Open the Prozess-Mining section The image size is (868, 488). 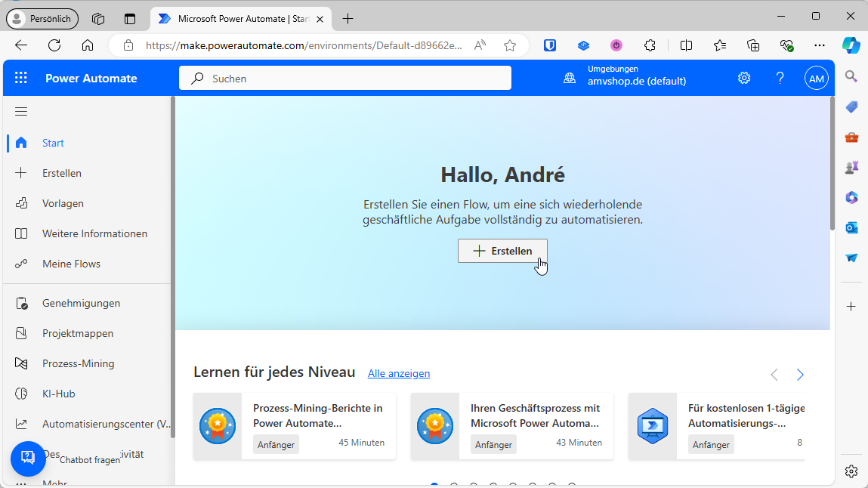tap(76, 363)
